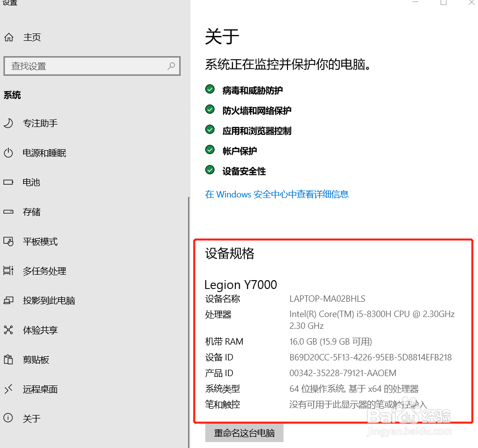Click the 系统 section heading in the sidebar
Image resolution: width=478 pixels, height=448 pixels.
coord(12,95)
